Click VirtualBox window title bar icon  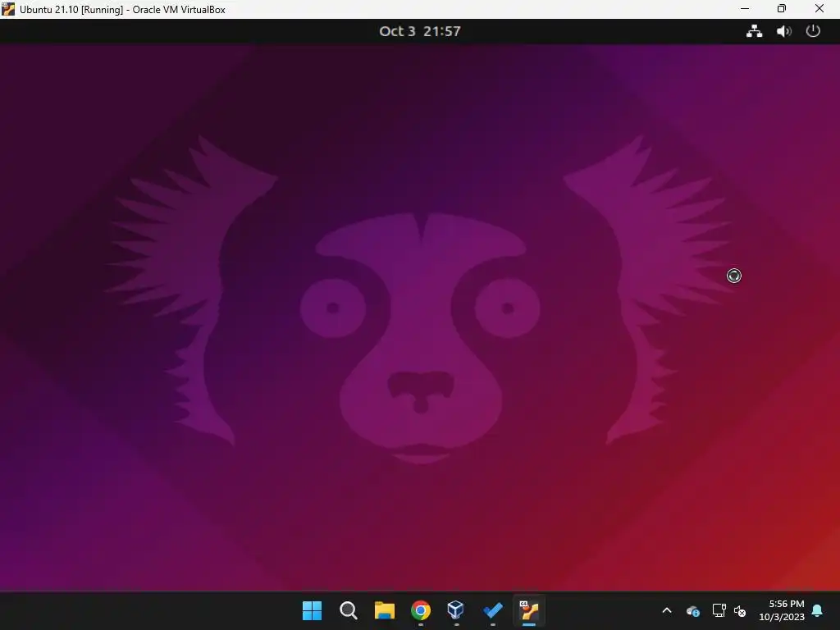pos(8,9)
